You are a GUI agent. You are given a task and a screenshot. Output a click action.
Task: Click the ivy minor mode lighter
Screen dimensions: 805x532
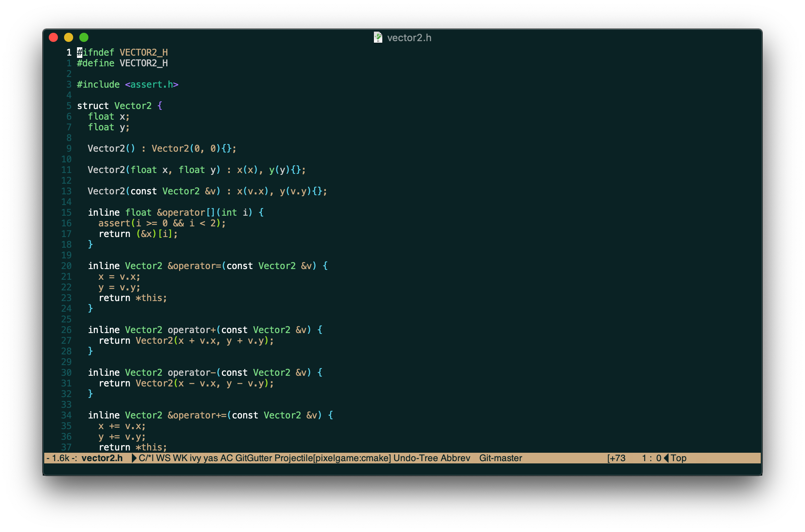click(195, 458)
